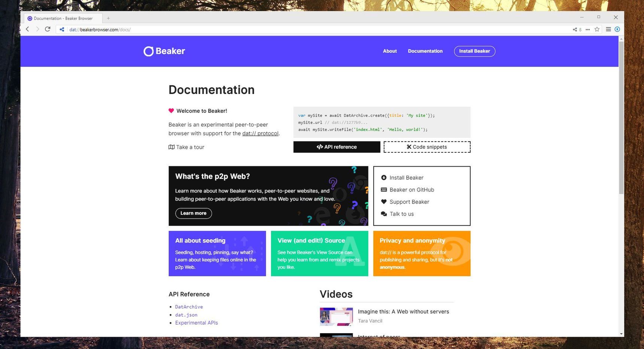Image resolution: width=644 pixels, height=349 pixels.
Task: Open the dat.json API reference link
Action: (186, 315)
